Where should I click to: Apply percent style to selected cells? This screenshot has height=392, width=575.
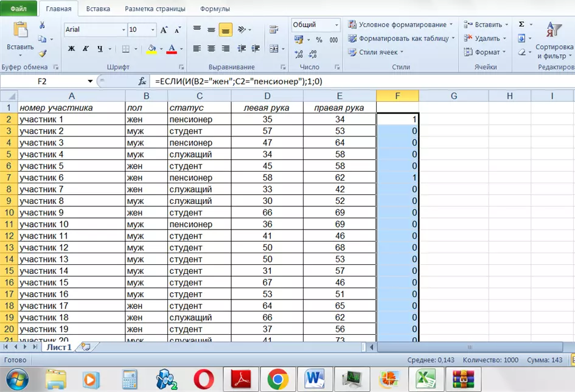pos(319,40)
